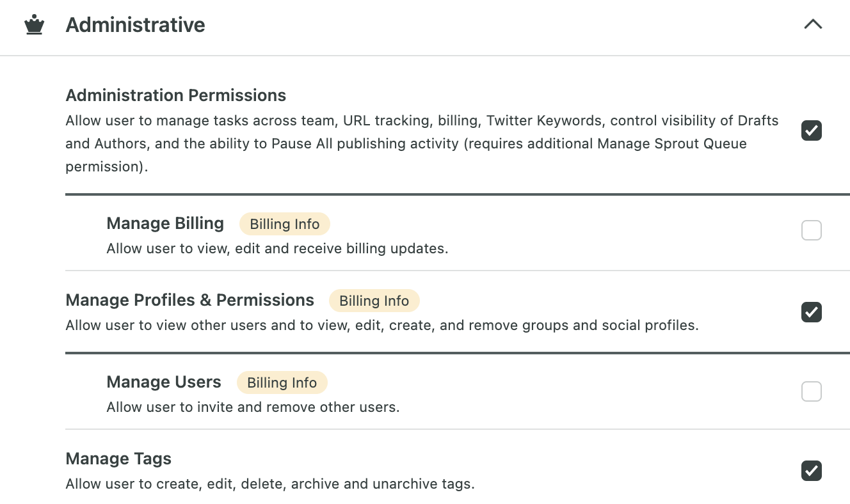Select the Manage Users heading
Image resolution: width=850 pixels, height=504 pixels.
click(x=163, y=382)
